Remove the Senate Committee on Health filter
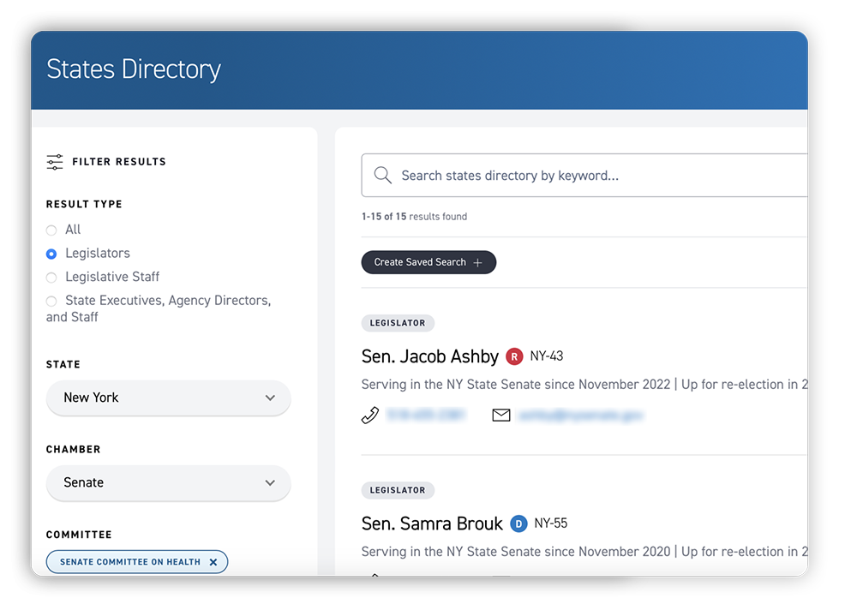Viewport: 851px width, 616px height. (213, 561)
